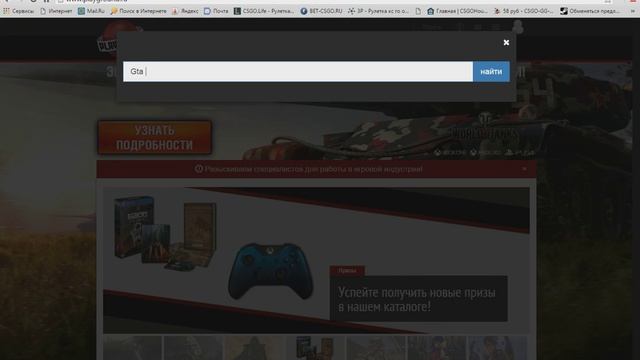Open the Mail.Ru bookmark
640x360 pixels.
pyautogui.click(x=91, y=11)
